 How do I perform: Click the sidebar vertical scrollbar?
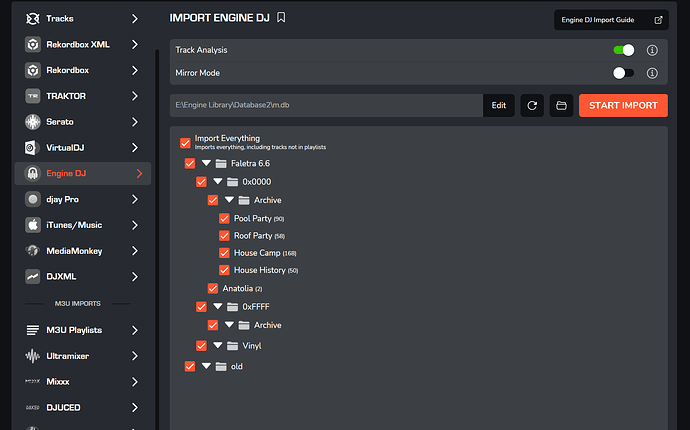coord(157,238)
